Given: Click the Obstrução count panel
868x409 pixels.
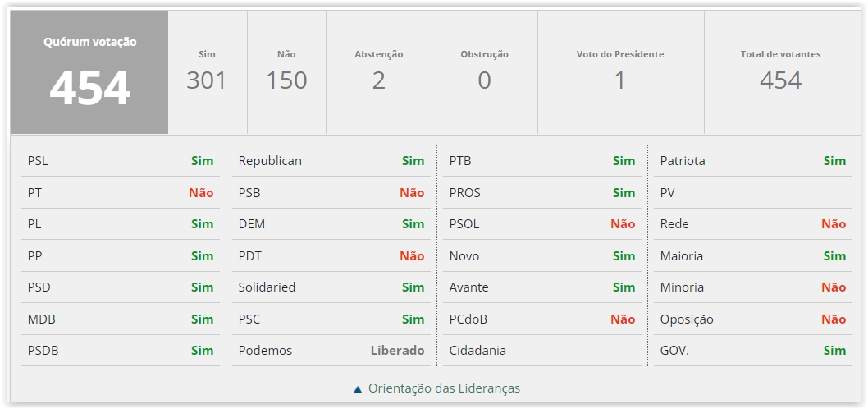Looking at the screenshot, I should tap(484, 73).
